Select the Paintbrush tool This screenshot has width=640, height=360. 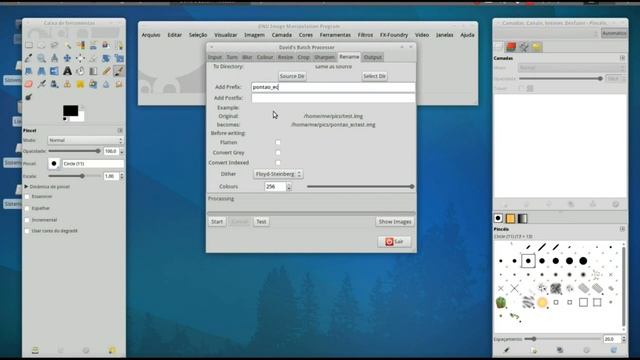pyautogui.click(x=119, y=71)
